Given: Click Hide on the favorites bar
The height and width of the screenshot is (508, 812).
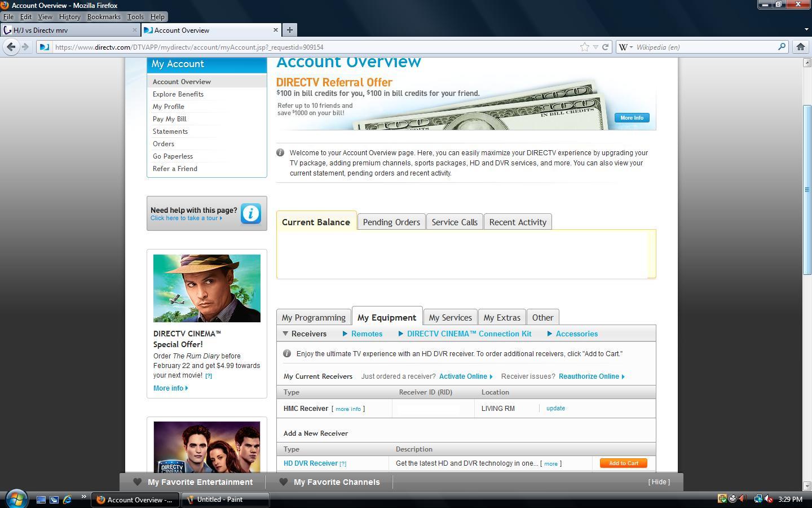Looking at the screenshot, I should click(x=659, y=481).
